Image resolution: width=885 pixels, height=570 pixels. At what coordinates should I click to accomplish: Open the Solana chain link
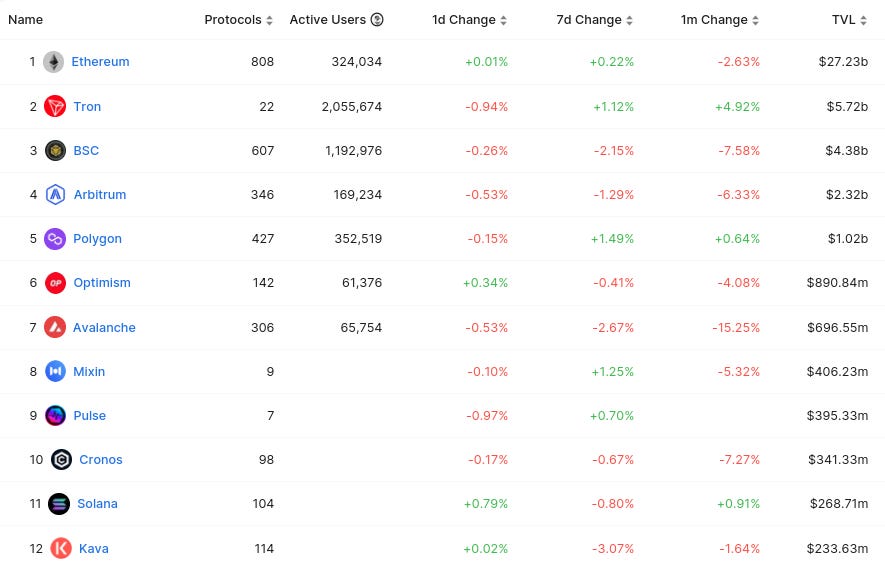[97, 504]
